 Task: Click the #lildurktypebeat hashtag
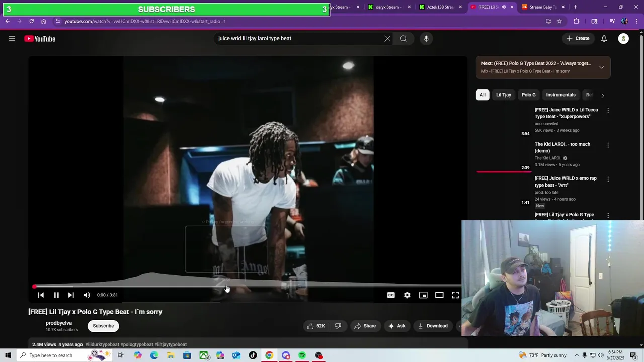tap(102, 345)
